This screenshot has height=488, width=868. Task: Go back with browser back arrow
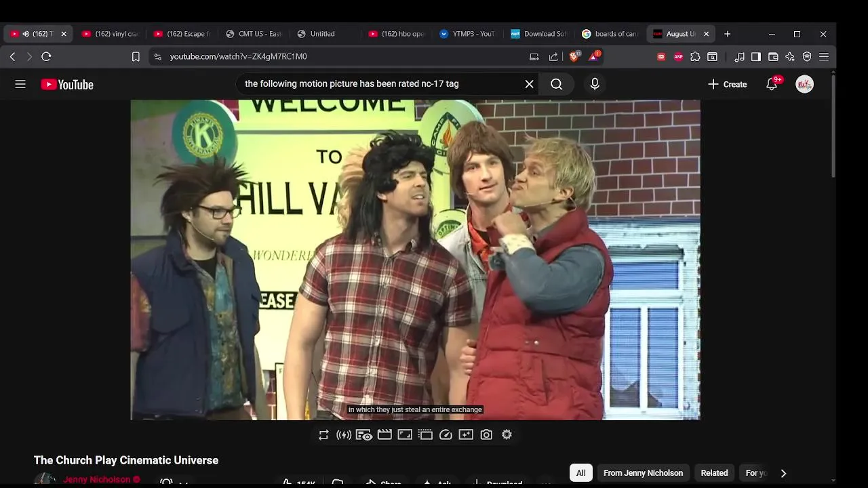click(12, 57)
